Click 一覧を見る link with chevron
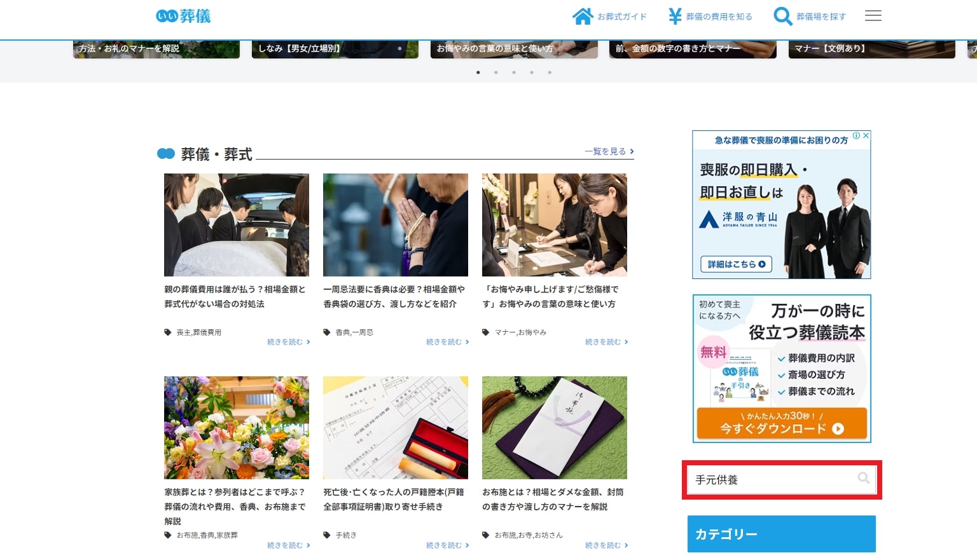 tap(609, 151)
